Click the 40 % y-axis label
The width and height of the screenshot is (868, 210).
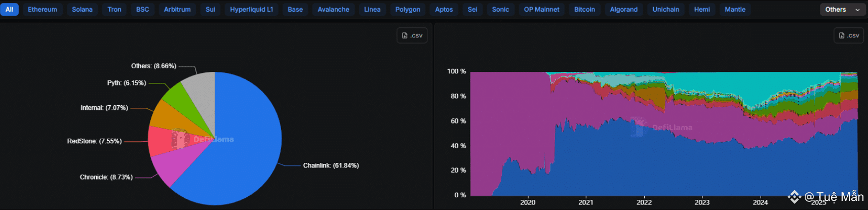458,146
